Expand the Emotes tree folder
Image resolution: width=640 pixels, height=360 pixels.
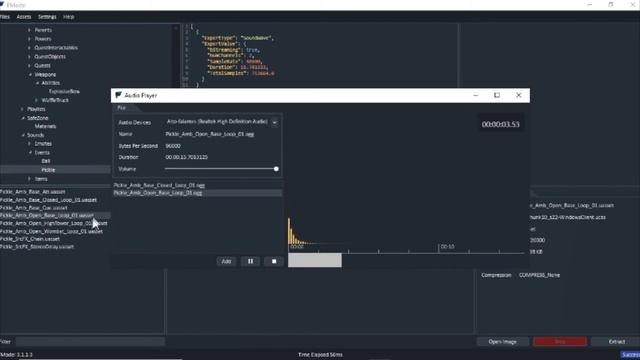(x=29, y=144)
